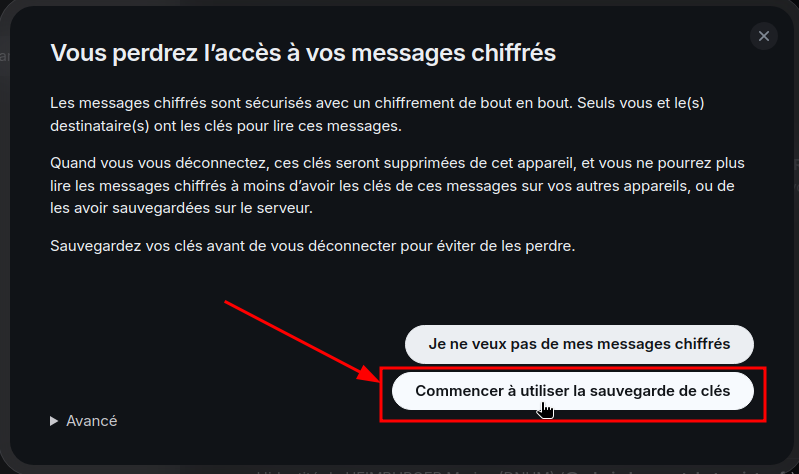Click the X icon in dialog corner
The image size is (799, 474).
click(x=763, y=36)
